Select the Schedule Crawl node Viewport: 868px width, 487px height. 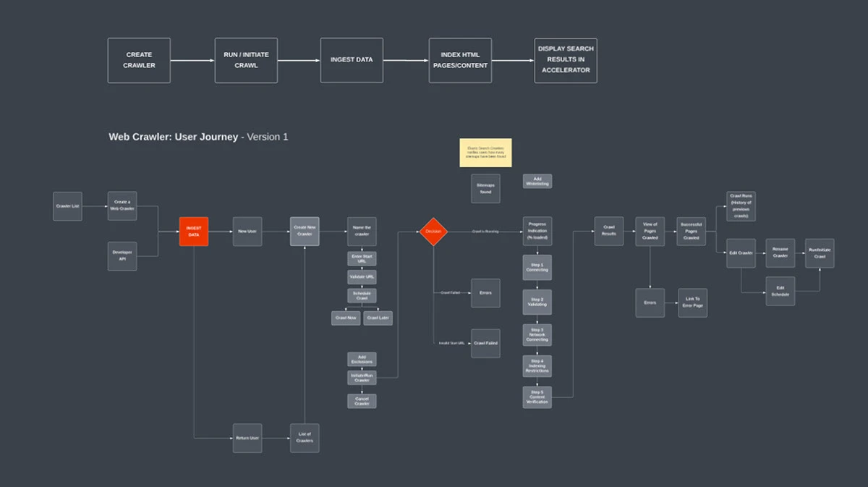362,296
